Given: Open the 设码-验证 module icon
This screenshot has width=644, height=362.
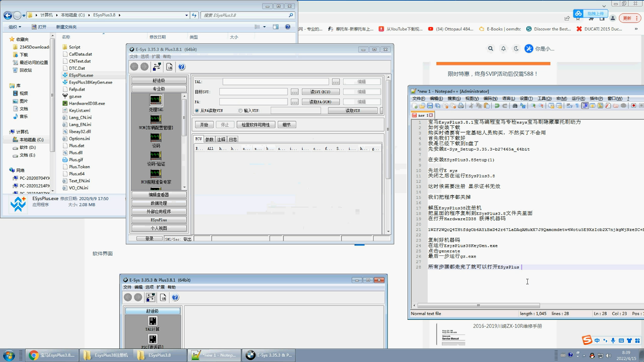Looking at the screenshot, I should (x=156, y=154).
